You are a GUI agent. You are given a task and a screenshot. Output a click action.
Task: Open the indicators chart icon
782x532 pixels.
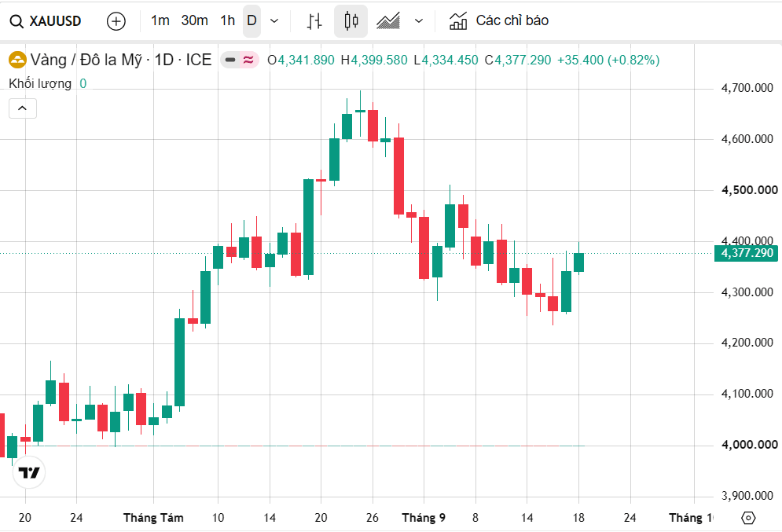(458, 21)
